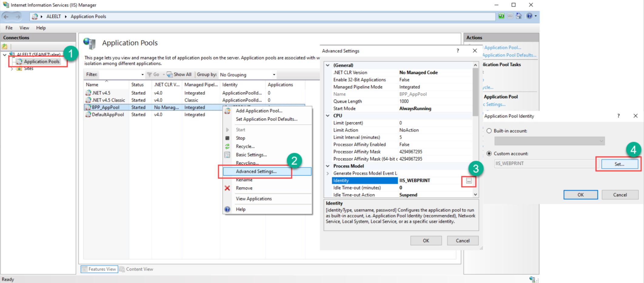The image size is (644, 283).
Task: Click the Stop icon in the context menu
Action: pyautogui.click(x=227, y=138)
